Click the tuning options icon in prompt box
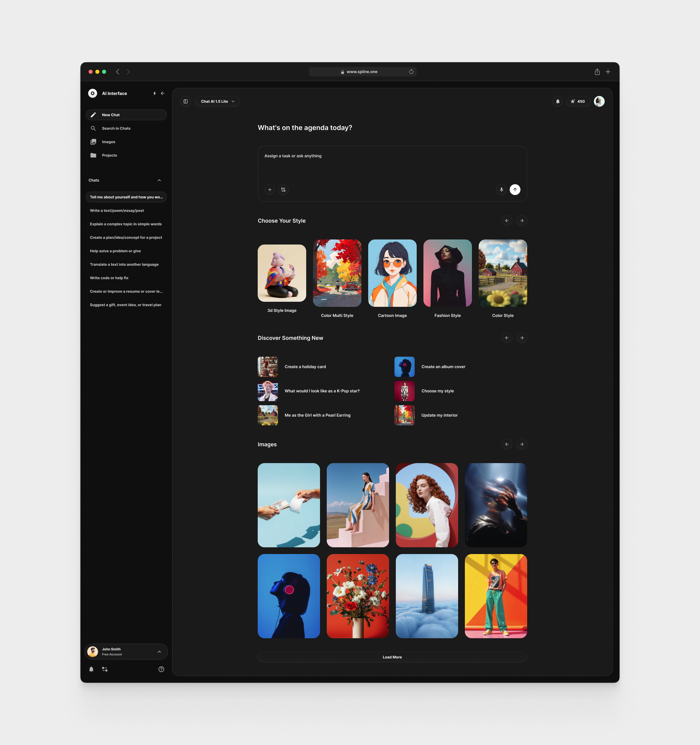This screenshot has height=745, width=700. pyautogui.click(x=283, y=190)
